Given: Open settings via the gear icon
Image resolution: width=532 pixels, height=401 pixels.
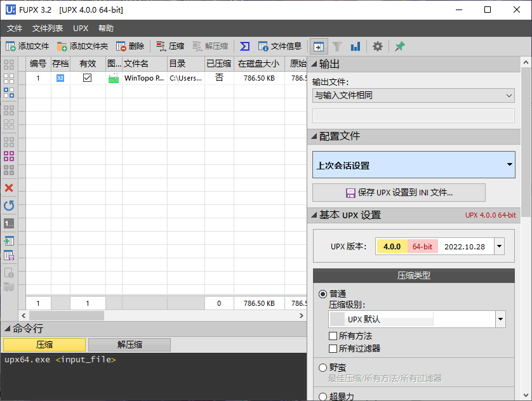Looking at the screenshot, I should (x=377, y=46).
